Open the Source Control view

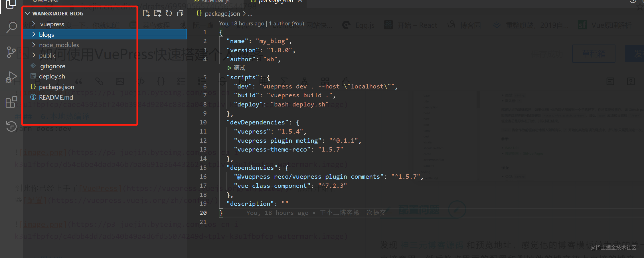coord(11,52)
